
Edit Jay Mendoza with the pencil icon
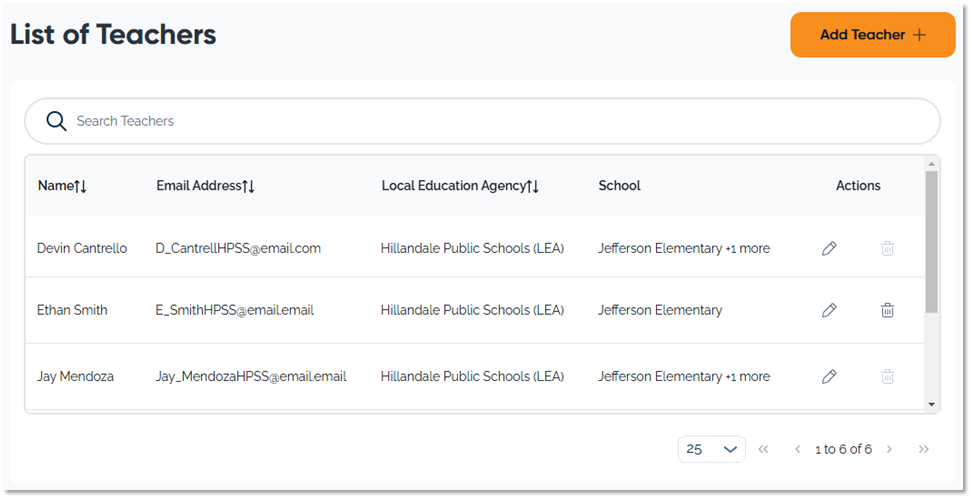coord(829,376)
